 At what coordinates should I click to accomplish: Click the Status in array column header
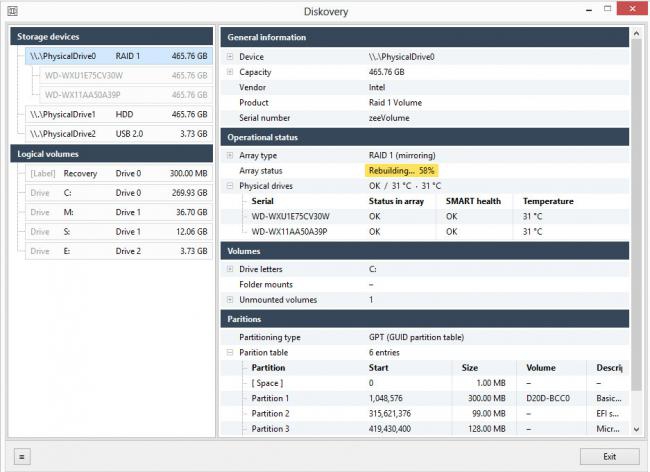click(x=396, y=201)
